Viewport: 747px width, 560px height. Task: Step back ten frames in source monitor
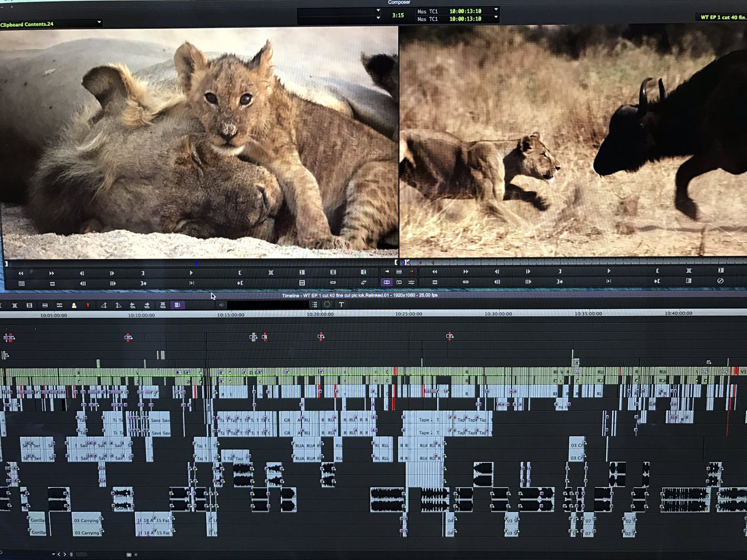[x=82, y=282]
